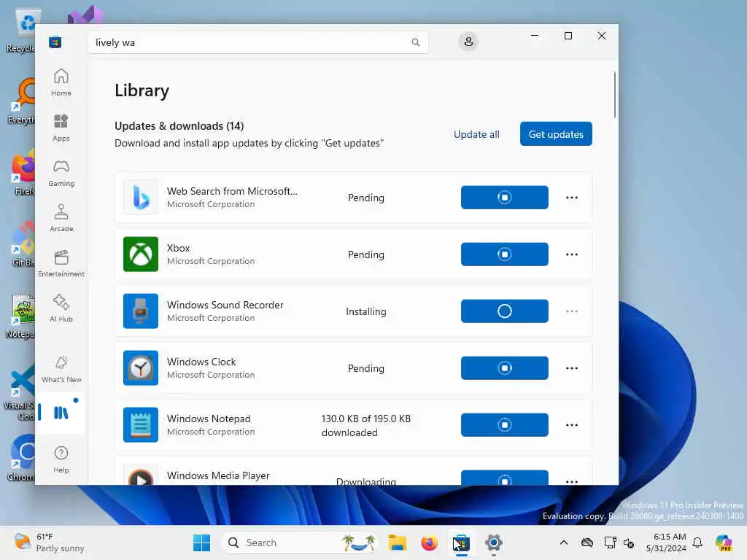Image resolution: width=747 pixels, height=560 pixels.
Task: Open File Explorer from the taskbar
Action: point(397,542)
